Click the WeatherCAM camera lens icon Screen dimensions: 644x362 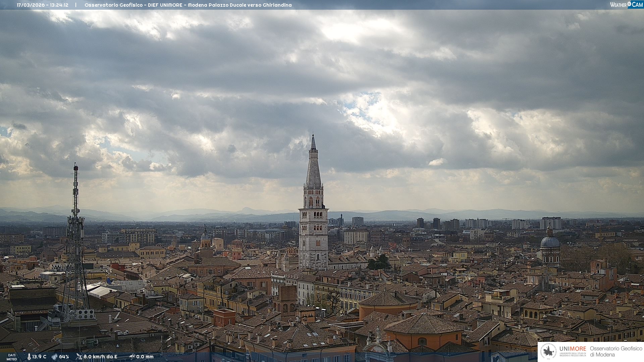point(629,4)
